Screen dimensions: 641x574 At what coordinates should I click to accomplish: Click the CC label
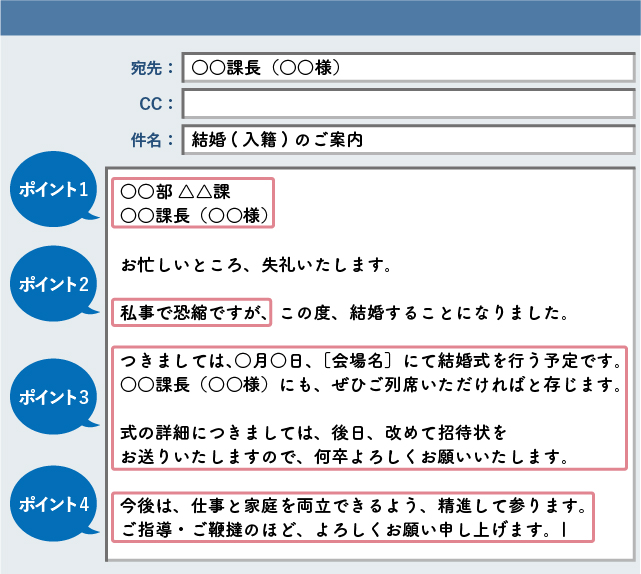coord(156,104)
